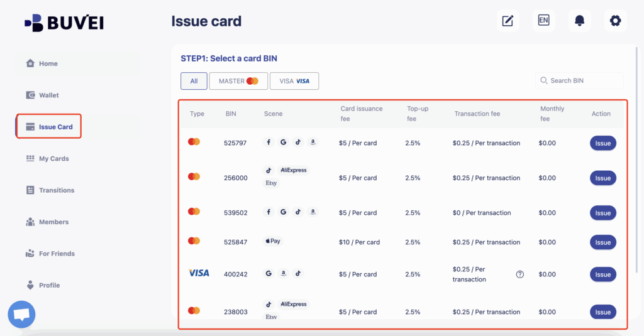Go to Home in the sidebar
Image resolution: width=644 pixels, height=336 pixels.
click(48, 63)
